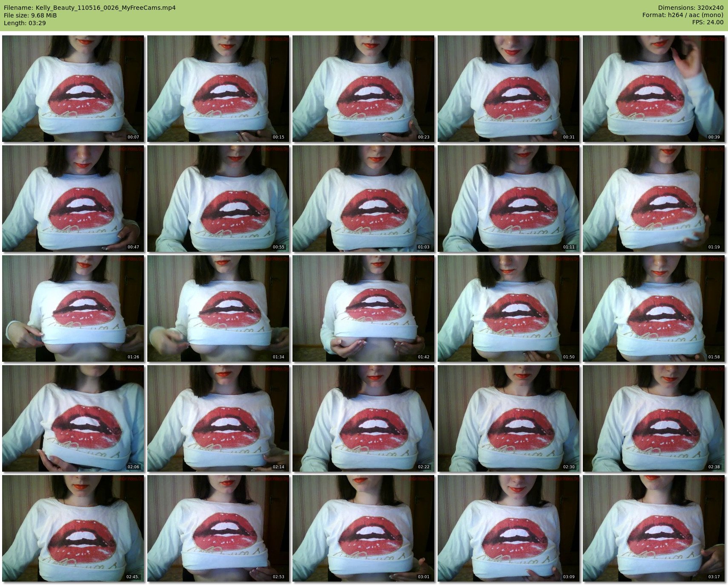Select the final frame at 03:17

click(x=653, y=528)
